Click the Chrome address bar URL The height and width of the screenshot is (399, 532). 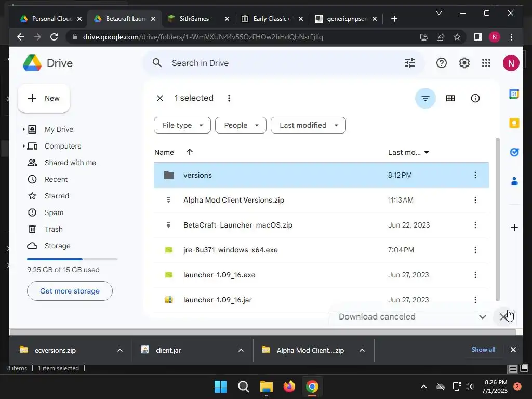coord(203,37)
